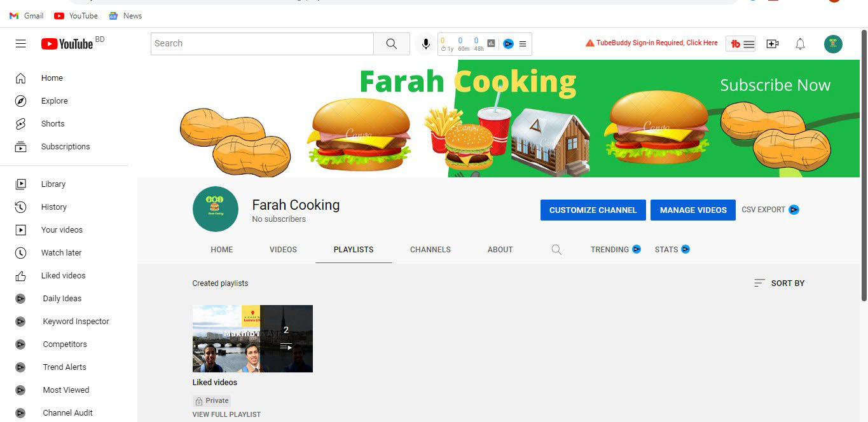Toggle the search magnifier on the channel page
Viewport: 868px width, 422px height.
pos(556,249)
